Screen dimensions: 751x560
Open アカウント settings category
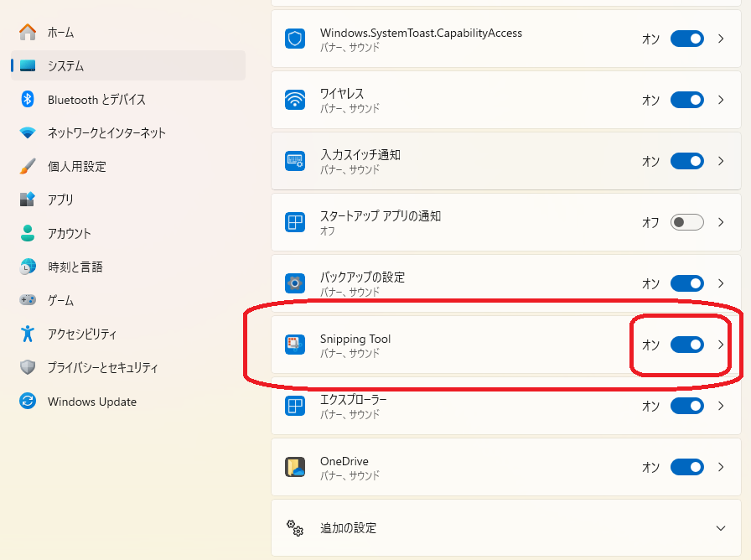click(128, 233)
